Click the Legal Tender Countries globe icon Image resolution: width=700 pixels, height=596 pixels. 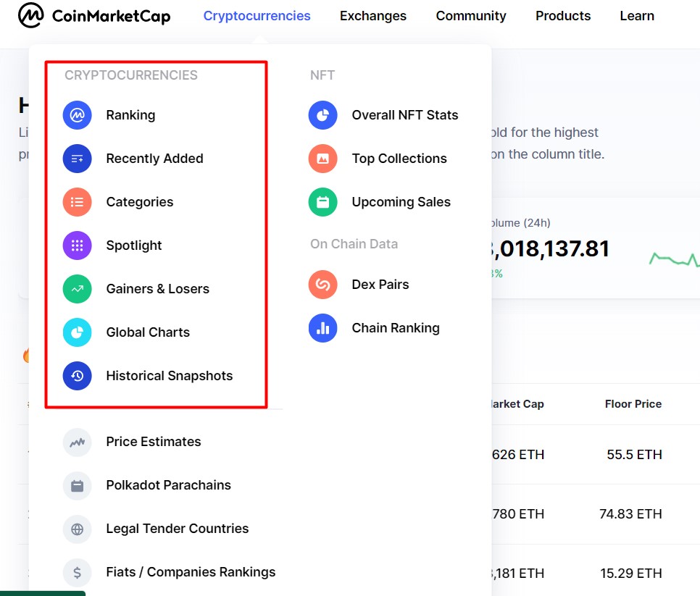(x=78, y=529)
